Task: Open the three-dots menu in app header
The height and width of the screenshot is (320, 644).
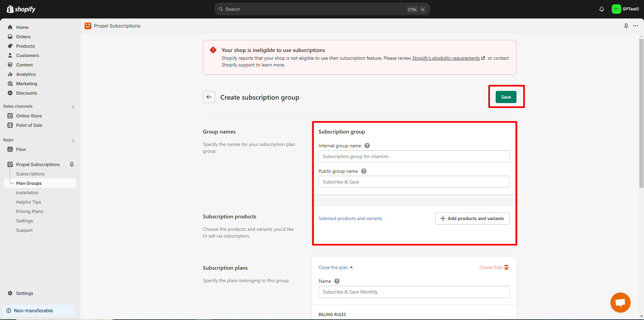Action: pyautogui.click(x=636, y=26)
